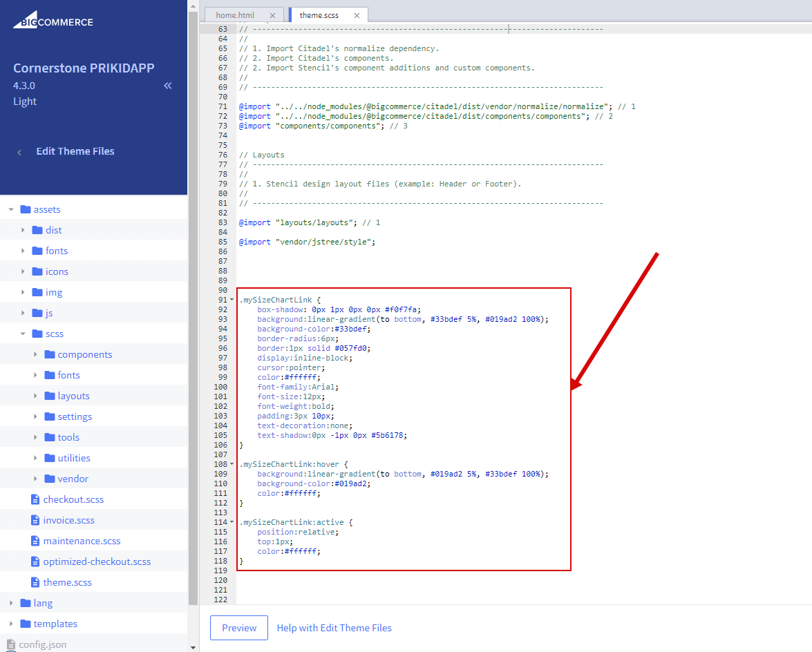
Task: Fold the .mySizeChartLink:active block at line 114
Action: point(232,522)
